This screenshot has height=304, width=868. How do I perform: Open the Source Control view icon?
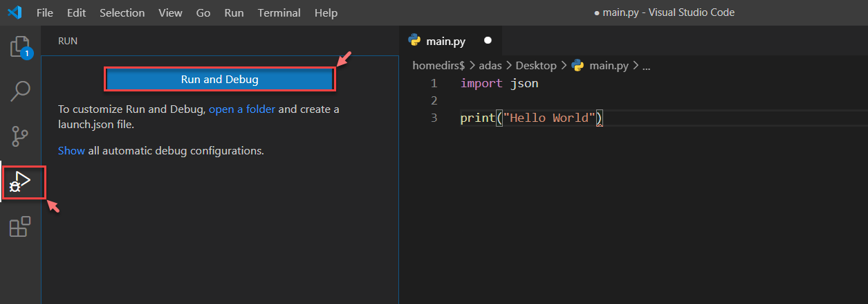coord(20,136)
